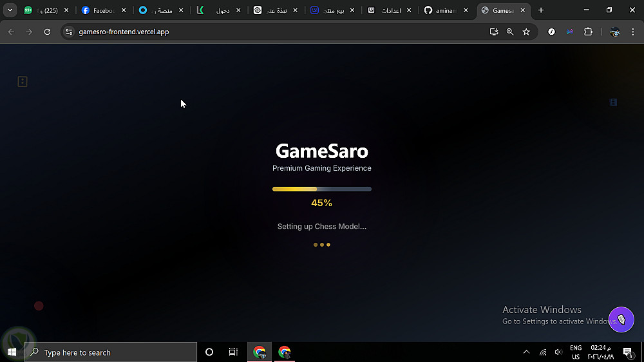The height and width of the screenshot is (362, 644).
Task: Go back to previous page
Action: point(11,32)
